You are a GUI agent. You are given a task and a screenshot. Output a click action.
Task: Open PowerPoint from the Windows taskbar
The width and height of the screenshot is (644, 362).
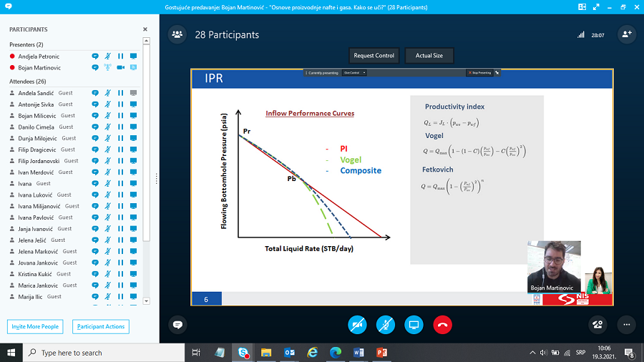381,353
